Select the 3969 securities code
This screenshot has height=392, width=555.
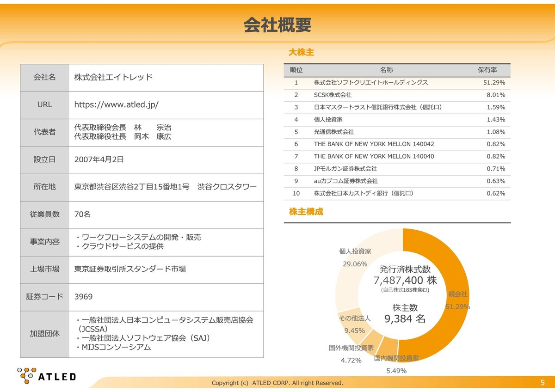[x=84, y=297]
